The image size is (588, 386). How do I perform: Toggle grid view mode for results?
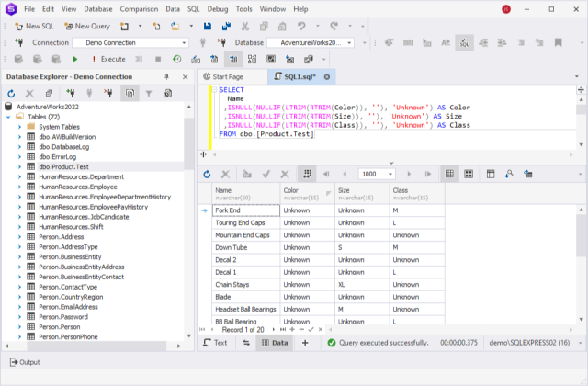click(449, 174)
